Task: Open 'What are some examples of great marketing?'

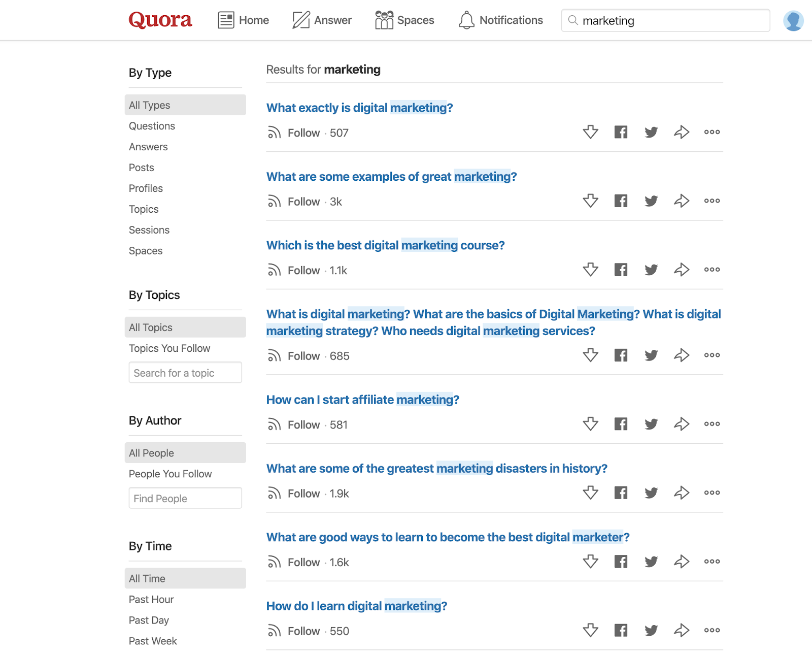Action: click(x=391, y=177)
